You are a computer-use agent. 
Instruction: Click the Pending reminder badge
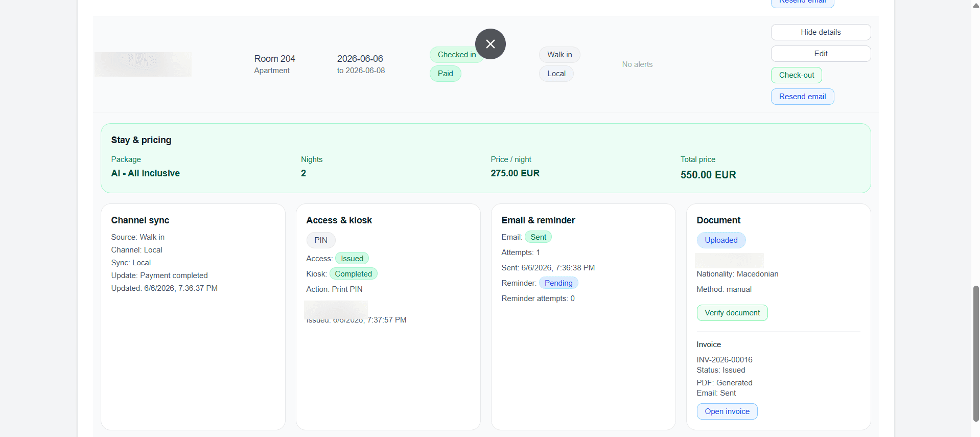pyautogui.click(x=558, y=283)
